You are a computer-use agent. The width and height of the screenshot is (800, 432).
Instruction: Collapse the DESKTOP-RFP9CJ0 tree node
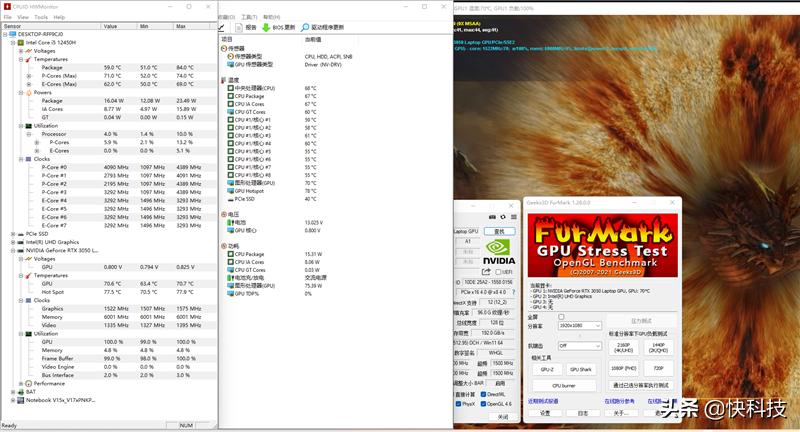pyautogui.click(x=6, y=34)
